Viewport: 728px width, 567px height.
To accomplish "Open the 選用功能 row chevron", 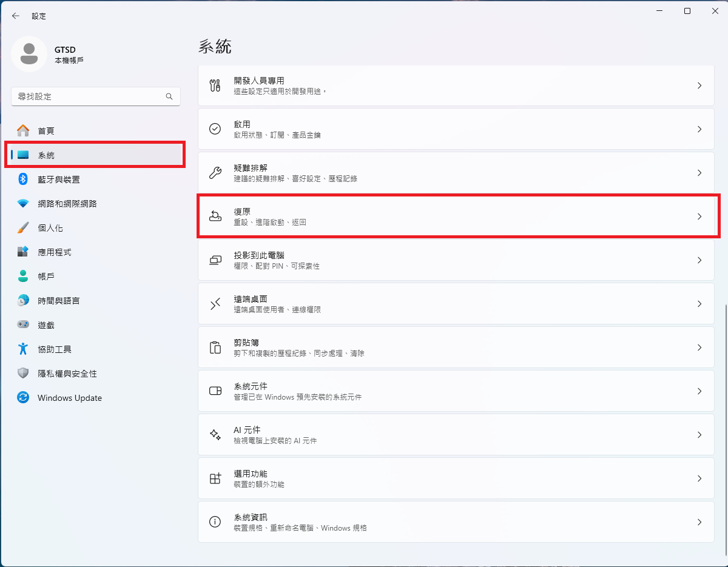I will tap(699, 478).
